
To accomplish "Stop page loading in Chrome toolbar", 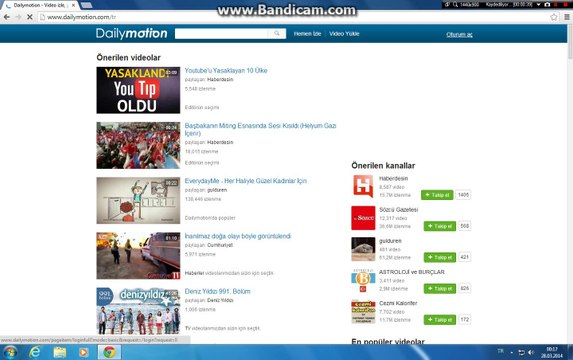I will tap(30, 17).
